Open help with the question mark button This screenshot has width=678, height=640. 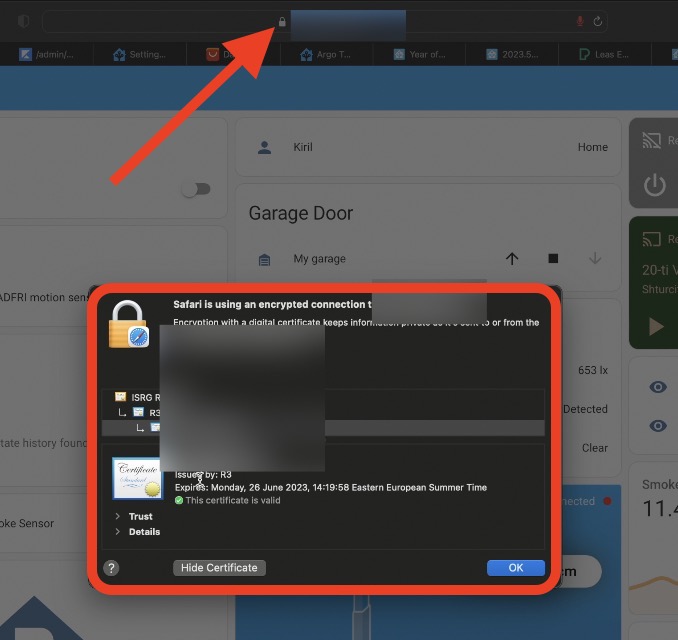111,568
